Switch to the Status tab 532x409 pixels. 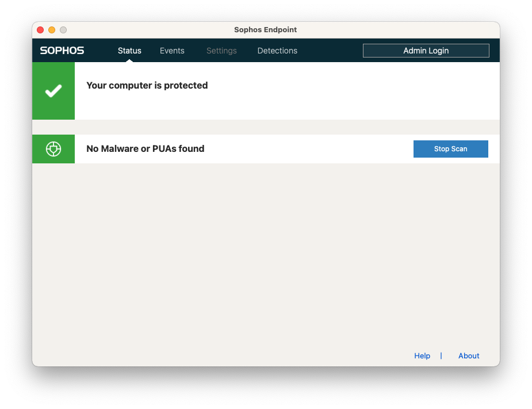(129, 51)
